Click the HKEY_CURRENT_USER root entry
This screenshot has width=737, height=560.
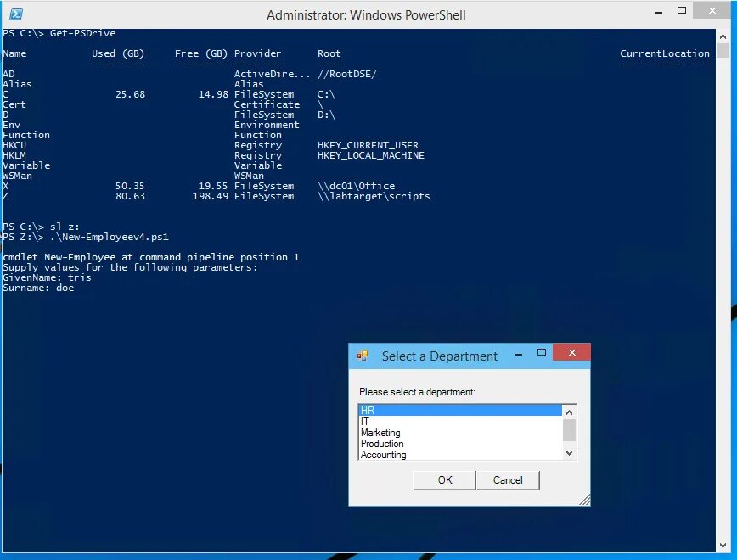point(368,145)
